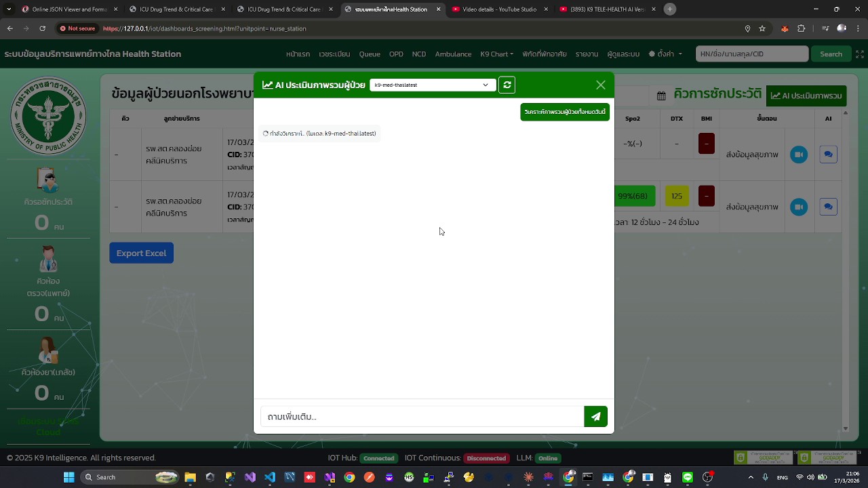Viewport: 868px width, 488px height.
Task: Bookmark this page with star icon
Action: tap(762, 28)
